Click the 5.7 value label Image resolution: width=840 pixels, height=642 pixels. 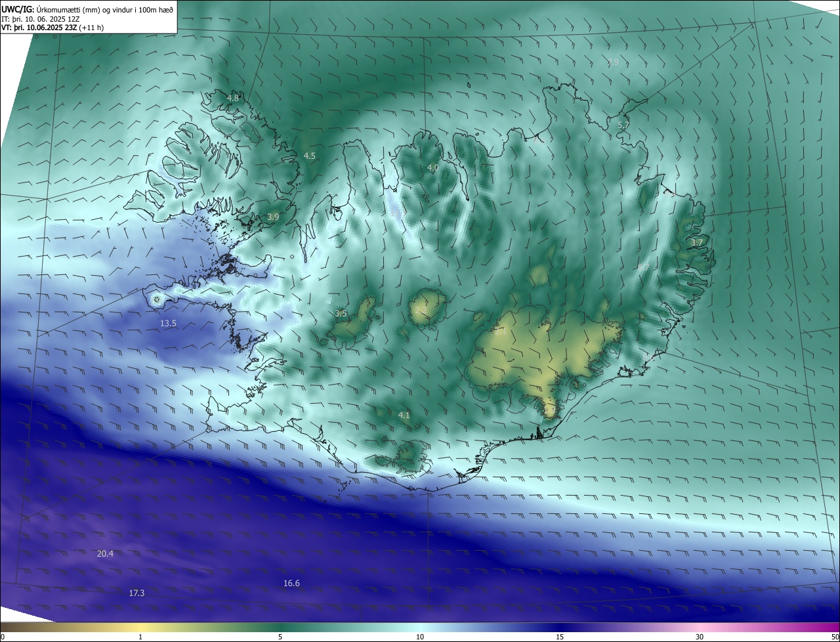tap(623, 125)
